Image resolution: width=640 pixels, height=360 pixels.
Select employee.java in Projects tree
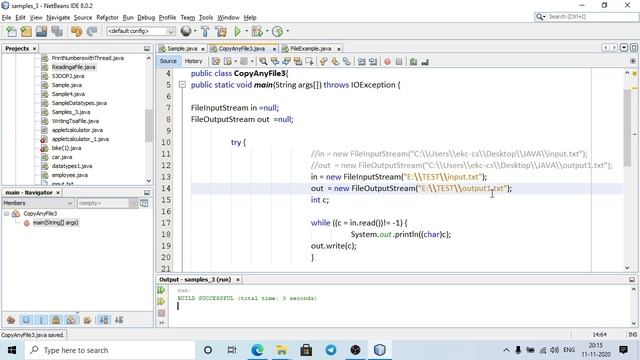pos(70,175)
